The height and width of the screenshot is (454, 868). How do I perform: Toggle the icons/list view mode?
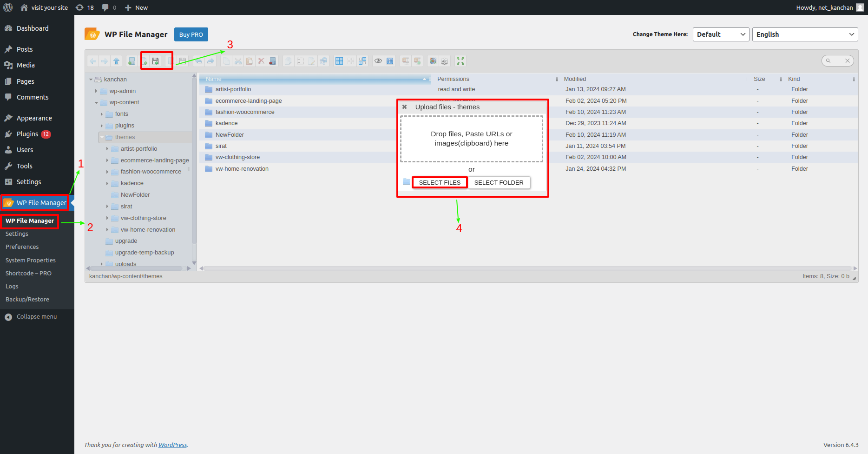[433, 61]
